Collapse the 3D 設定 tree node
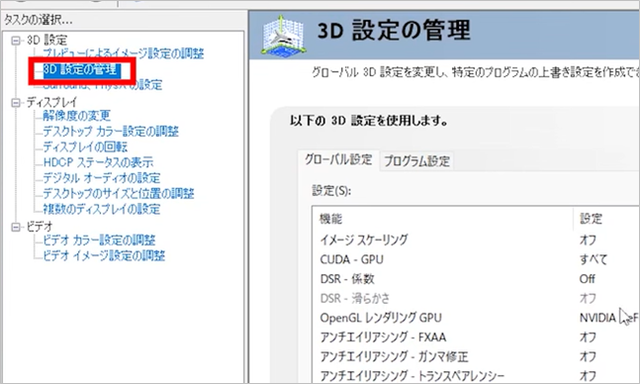Image resolution: width=640 pixels, height=384 pixels. (x=16, y=40)
